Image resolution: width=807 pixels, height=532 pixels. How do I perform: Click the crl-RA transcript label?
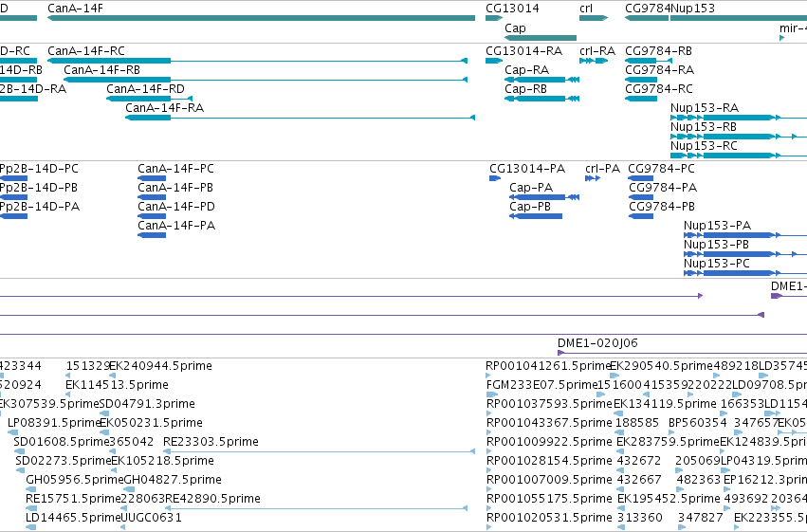pos(597,51)
